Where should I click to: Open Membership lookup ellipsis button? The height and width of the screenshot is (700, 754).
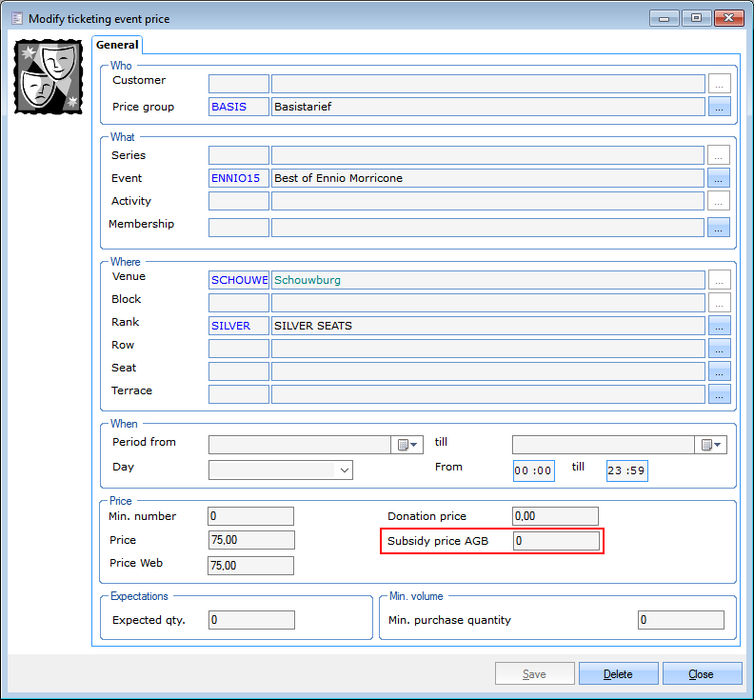(x=719, y=227)
